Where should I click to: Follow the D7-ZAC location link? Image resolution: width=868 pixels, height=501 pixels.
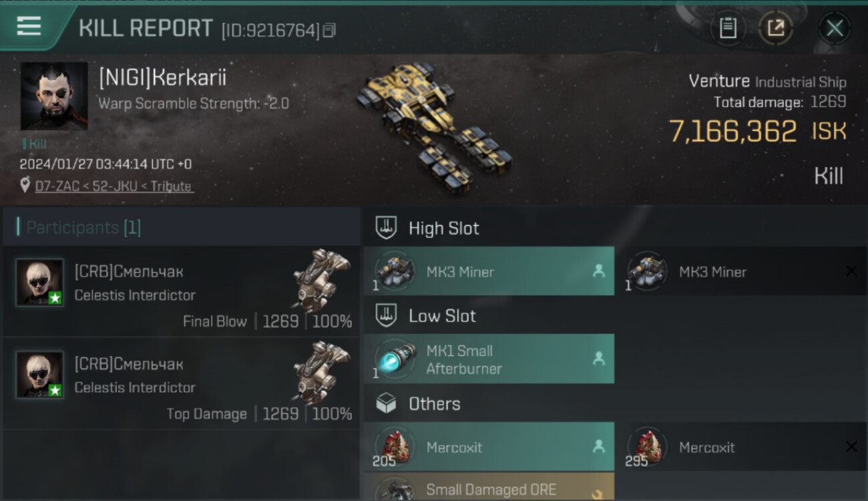pyautogui.click(x=114, y=186)
